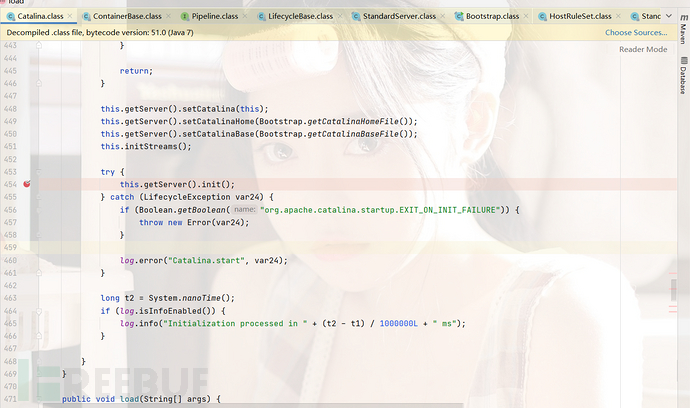
Task: Collapse the catch block fold at line 455
Action: 39,197
